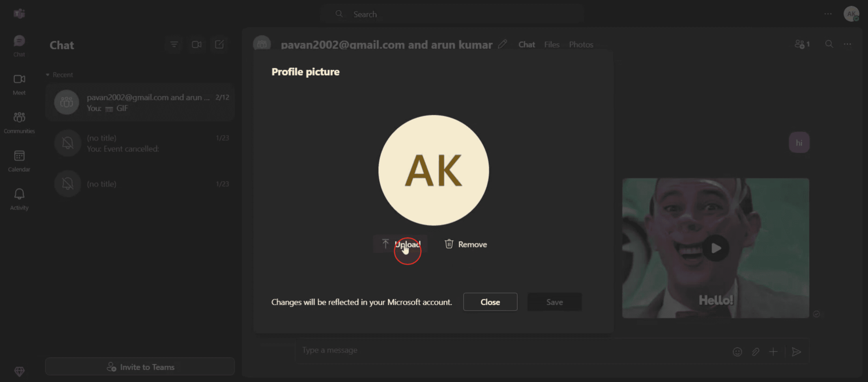Open the AK account avatar menu
Viewport: 868px width, 382px height.
click(851, 14)
